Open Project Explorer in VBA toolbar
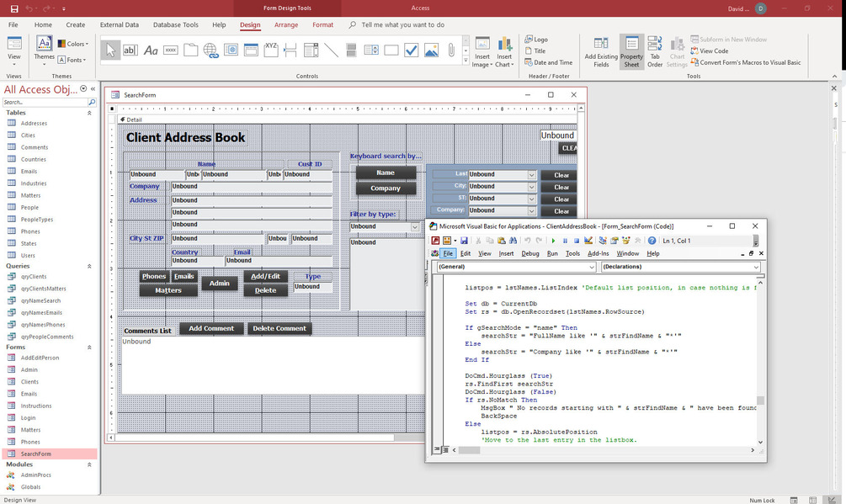Image resolution: width=846 pixels, height=504 pixels. pyautogui.click(x=603, y=241)
